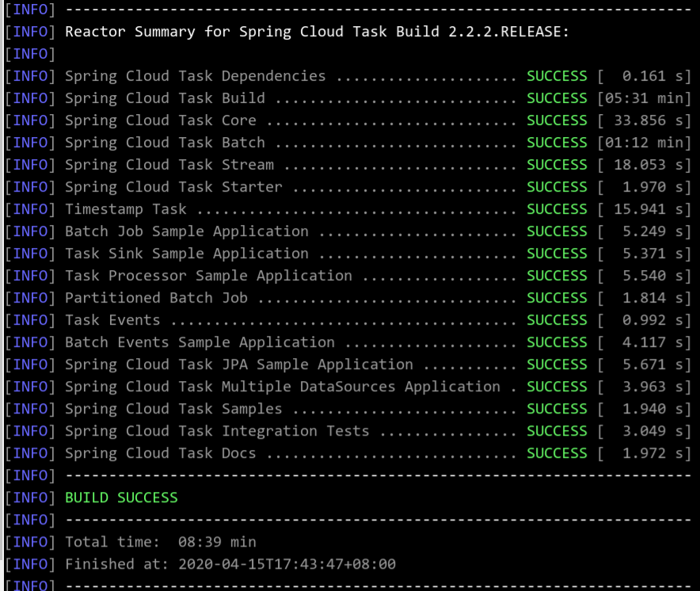Click 'Batch Events Sample Application' text
700x591 pixels.
point(200,342)
